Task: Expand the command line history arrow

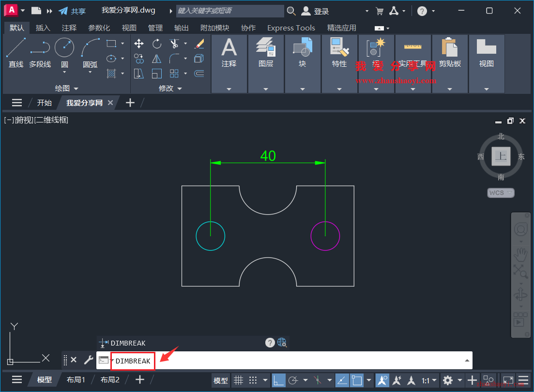Action: click(x=467, y=361)
